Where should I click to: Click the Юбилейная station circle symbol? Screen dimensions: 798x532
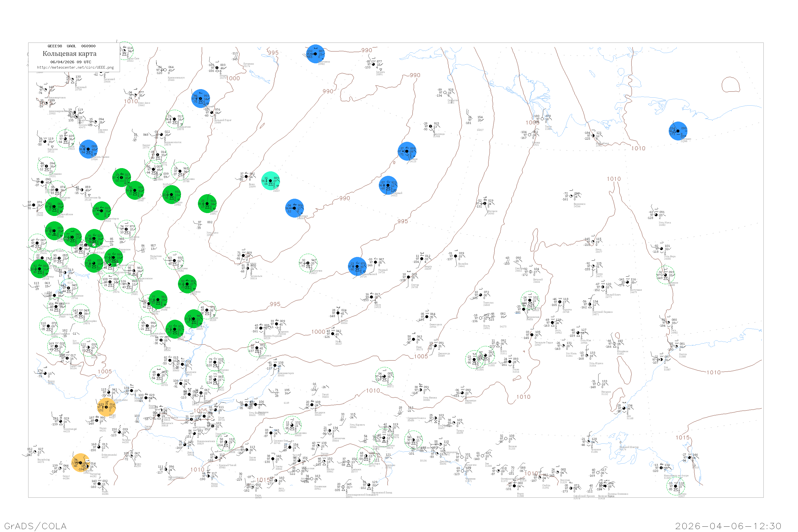593,136
